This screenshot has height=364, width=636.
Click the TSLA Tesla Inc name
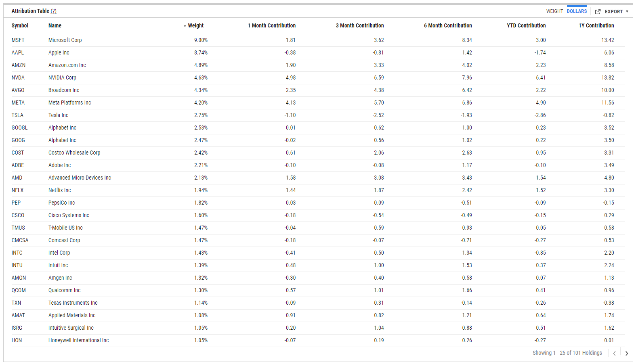[58, 115]
